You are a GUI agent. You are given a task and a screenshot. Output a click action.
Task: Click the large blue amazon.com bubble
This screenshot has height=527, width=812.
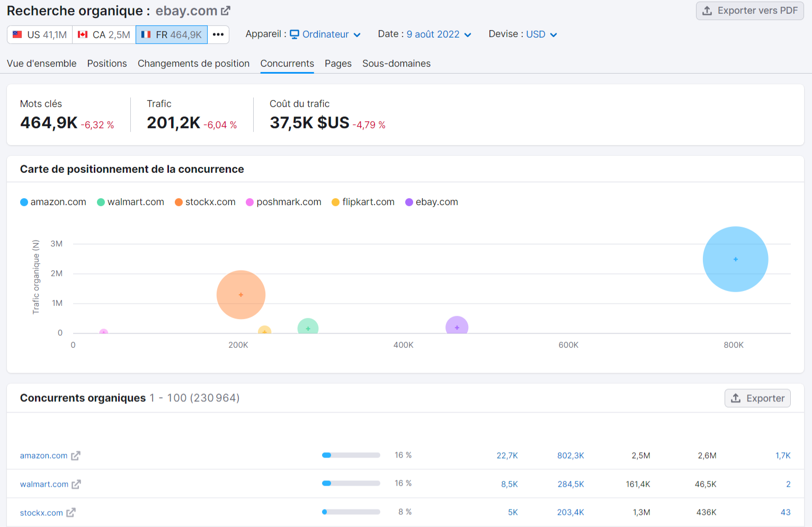point(735,259)
